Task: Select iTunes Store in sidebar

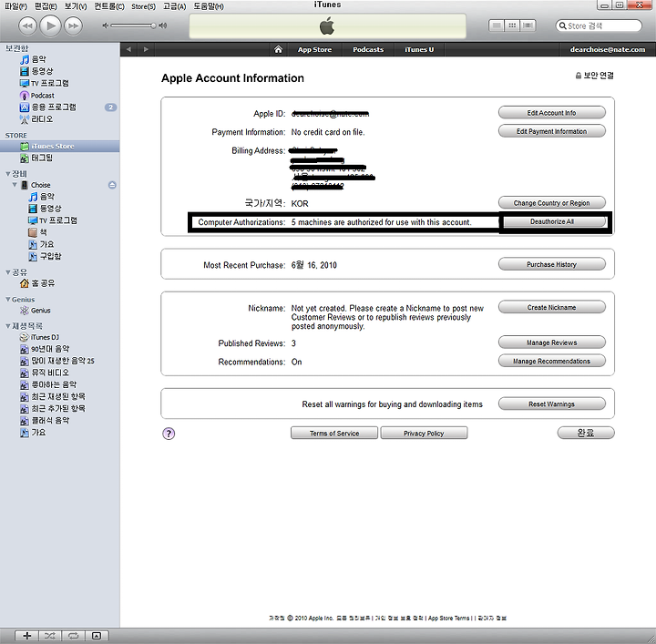Action: point(60,146)
